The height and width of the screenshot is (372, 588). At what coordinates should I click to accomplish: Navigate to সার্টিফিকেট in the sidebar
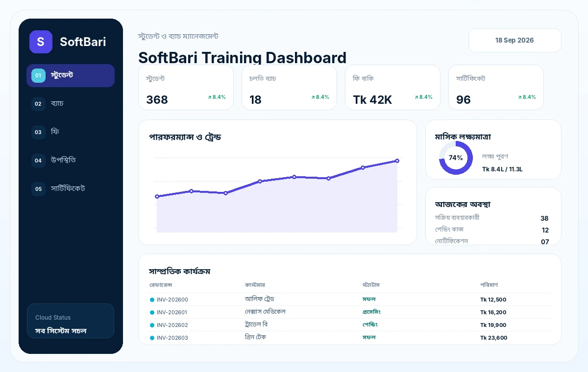(x=71, y=189)
